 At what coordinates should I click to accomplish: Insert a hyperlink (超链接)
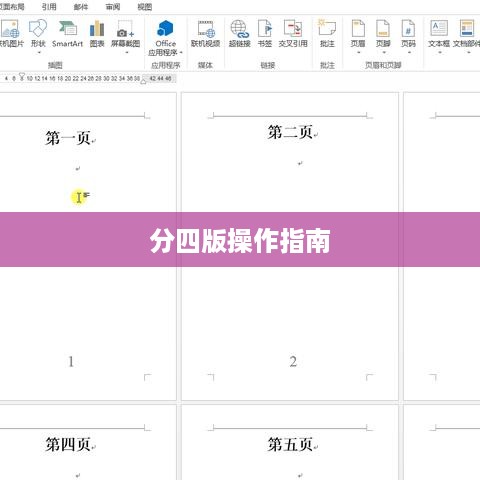pyautogui.click(x=240, y=33)
